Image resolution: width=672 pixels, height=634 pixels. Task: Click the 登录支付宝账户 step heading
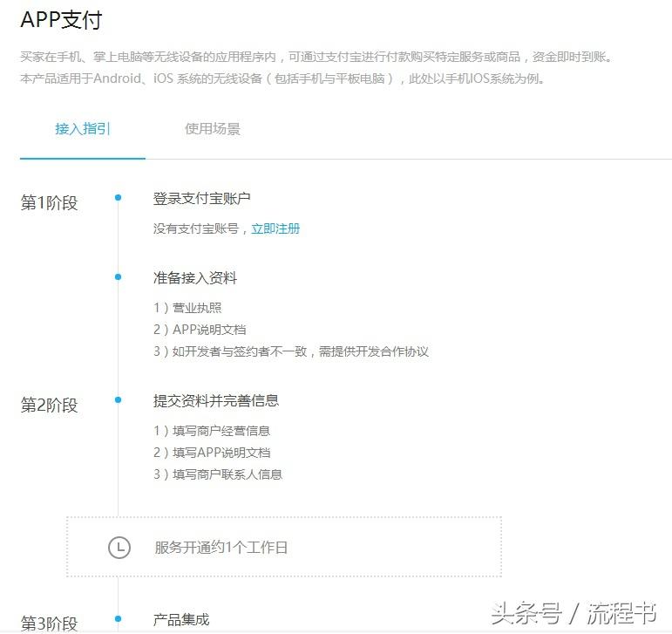[201, 199]
